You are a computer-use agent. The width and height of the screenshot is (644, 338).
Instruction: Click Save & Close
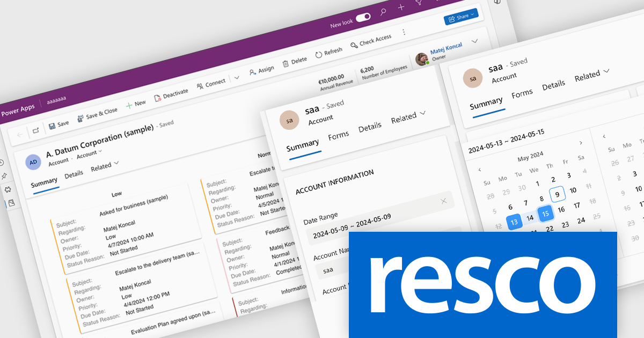(97, 114)
